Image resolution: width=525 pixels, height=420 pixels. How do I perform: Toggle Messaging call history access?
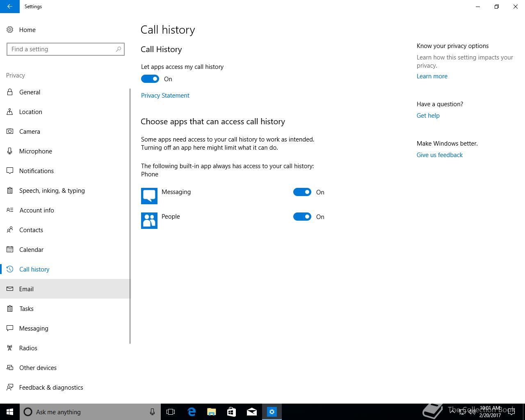[302, 192]
